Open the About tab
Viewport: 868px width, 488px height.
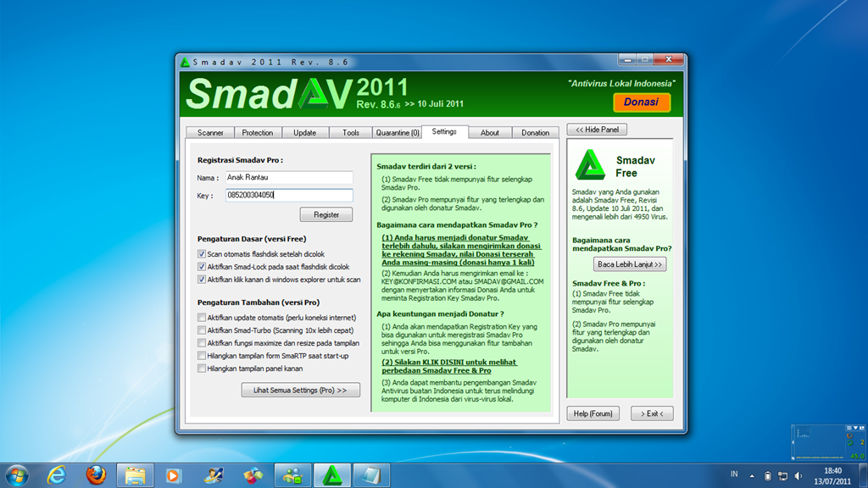(x=489, y=133)
